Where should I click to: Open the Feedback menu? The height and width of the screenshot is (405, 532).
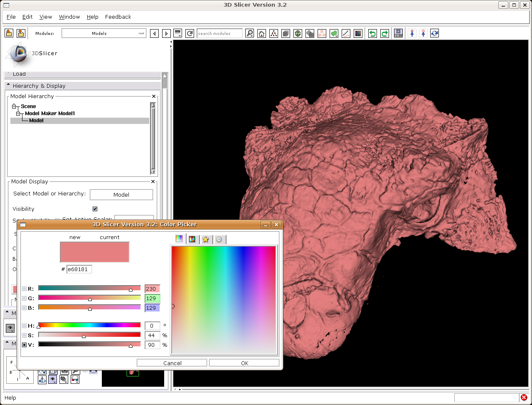coord(118,17)
